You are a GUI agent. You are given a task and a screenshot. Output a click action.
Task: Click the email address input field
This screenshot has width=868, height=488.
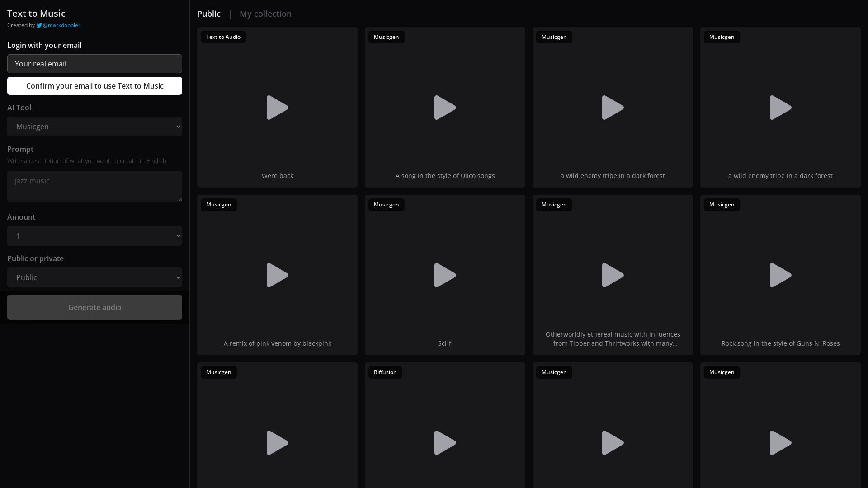coord(94,64)
